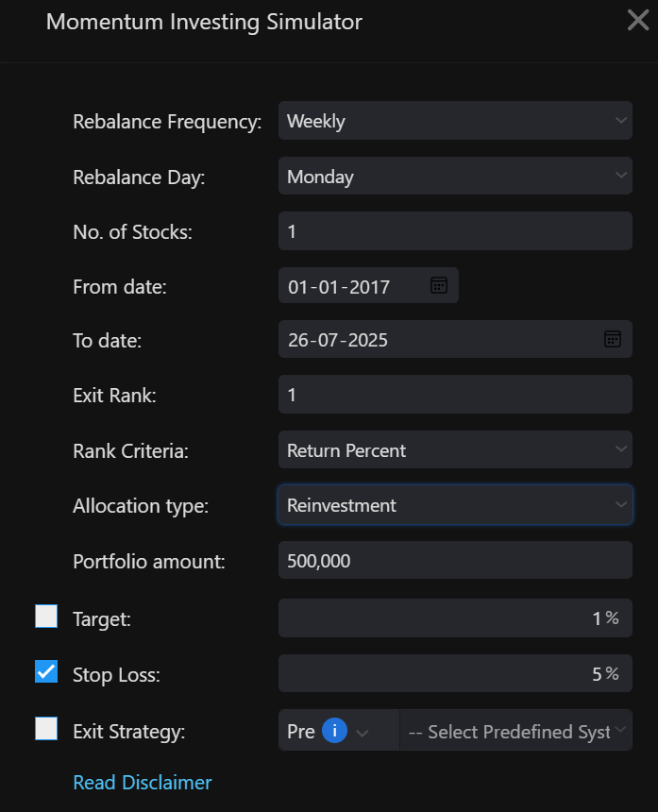Open the Rebalance Frequency dropdown showing Weekly
The height and width of the screenshot is (812, 658).
pyautogui.click(x=455, y=121)
